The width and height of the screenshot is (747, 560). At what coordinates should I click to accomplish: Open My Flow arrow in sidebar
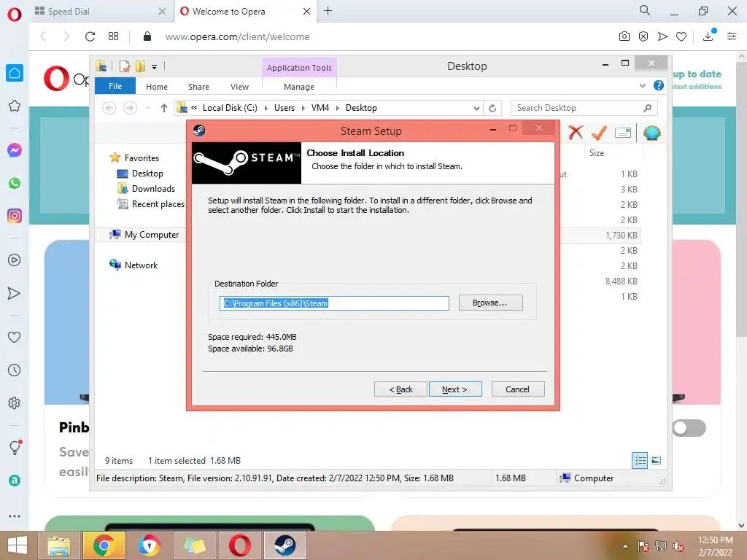pos(15,293)
